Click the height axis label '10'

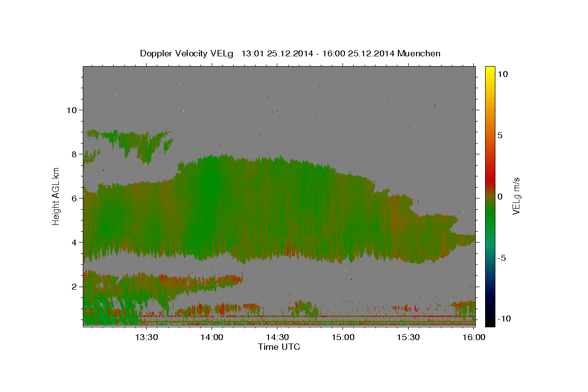(71, 110)
